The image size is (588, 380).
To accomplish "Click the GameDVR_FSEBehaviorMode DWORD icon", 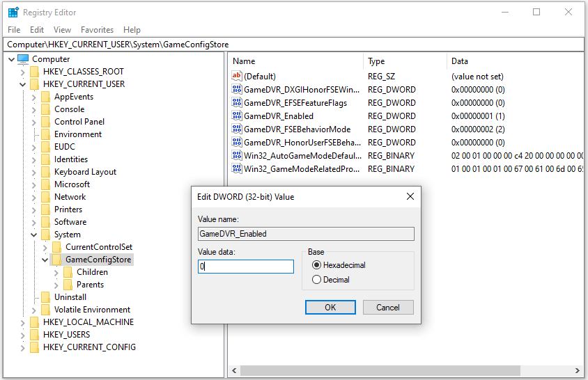I will pyautogui.click(x=236, y=129).
